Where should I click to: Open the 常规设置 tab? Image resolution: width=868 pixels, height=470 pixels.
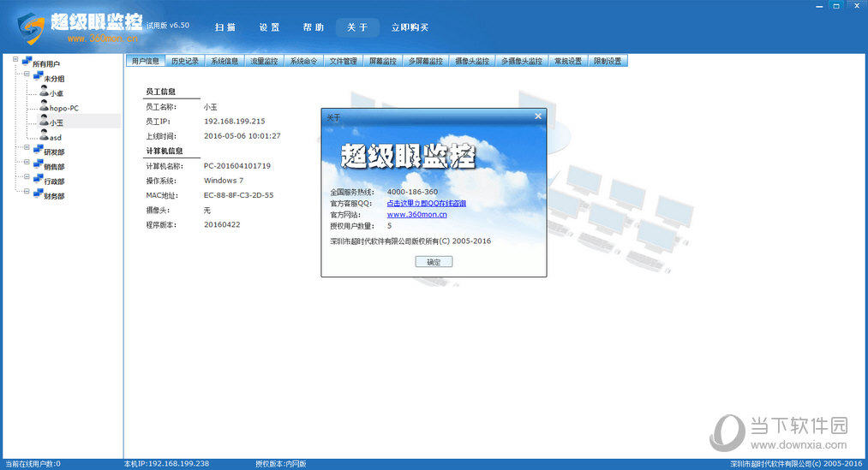point(568,61)
